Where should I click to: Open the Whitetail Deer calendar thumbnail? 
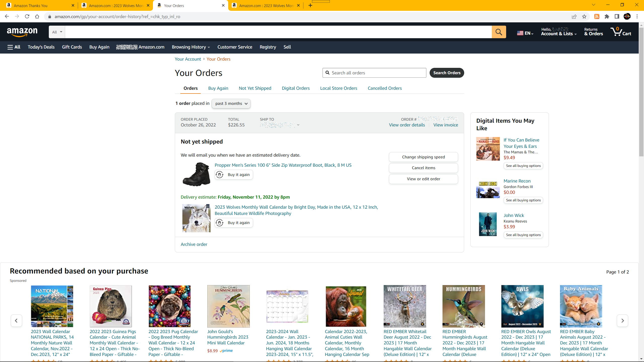coord(405,306)
